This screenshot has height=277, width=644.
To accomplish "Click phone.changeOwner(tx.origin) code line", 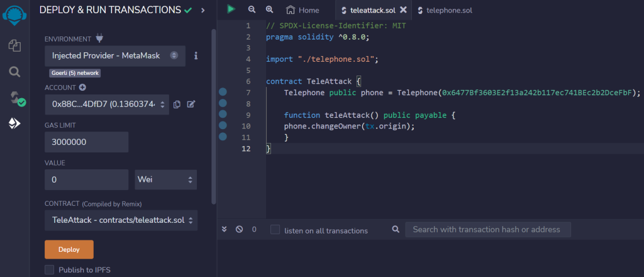I will coord(350,126).
